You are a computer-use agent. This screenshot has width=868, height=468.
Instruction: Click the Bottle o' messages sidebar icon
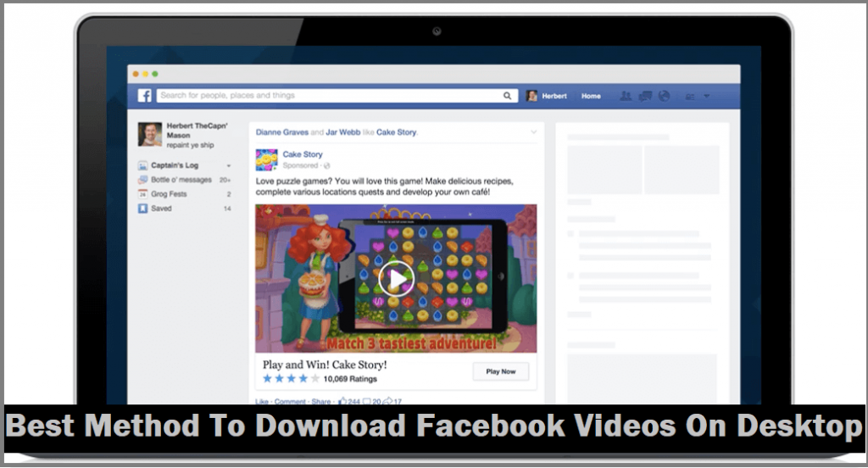pos(142,180)
